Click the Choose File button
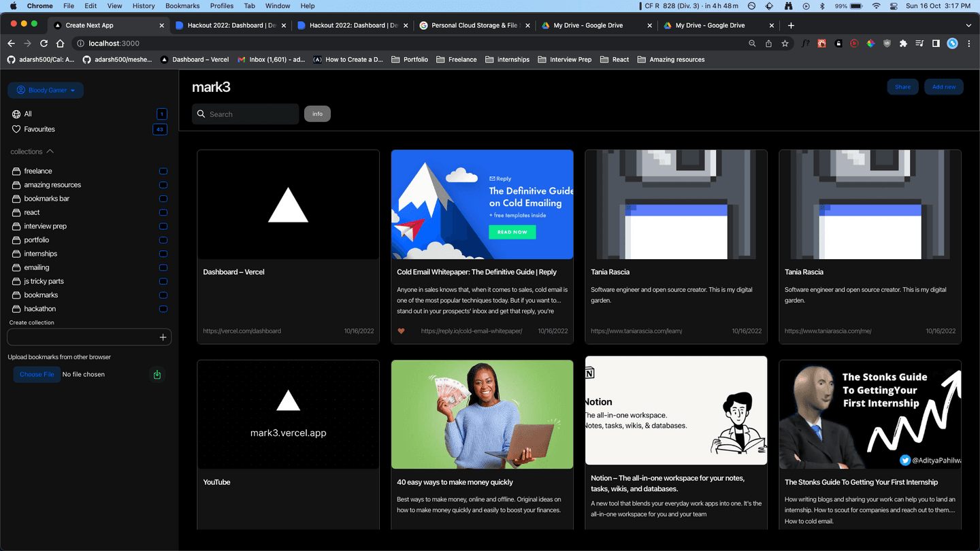 [x=37, y=374]
